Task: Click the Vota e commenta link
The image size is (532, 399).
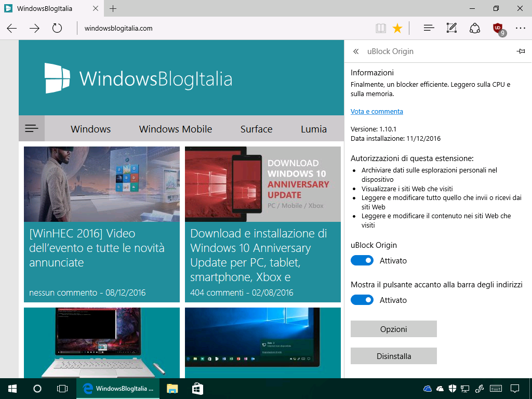Action: (x=377, y=111)
